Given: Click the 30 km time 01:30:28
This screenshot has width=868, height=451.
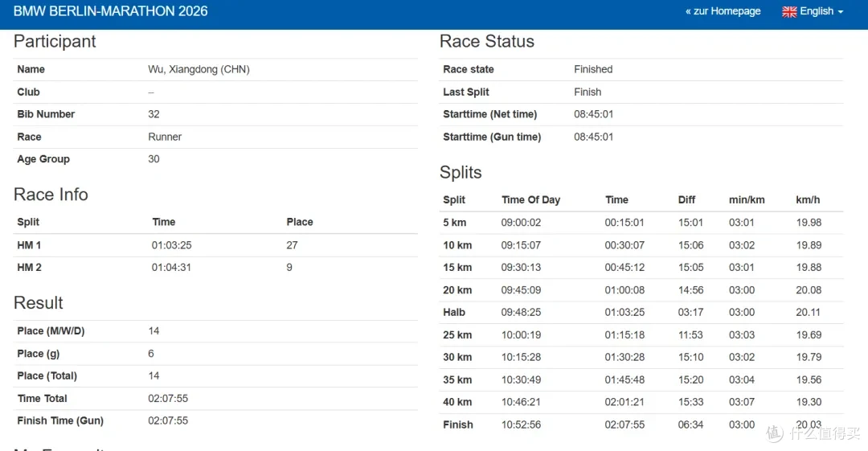Looking at the screenshot, I should coord(625,358).
